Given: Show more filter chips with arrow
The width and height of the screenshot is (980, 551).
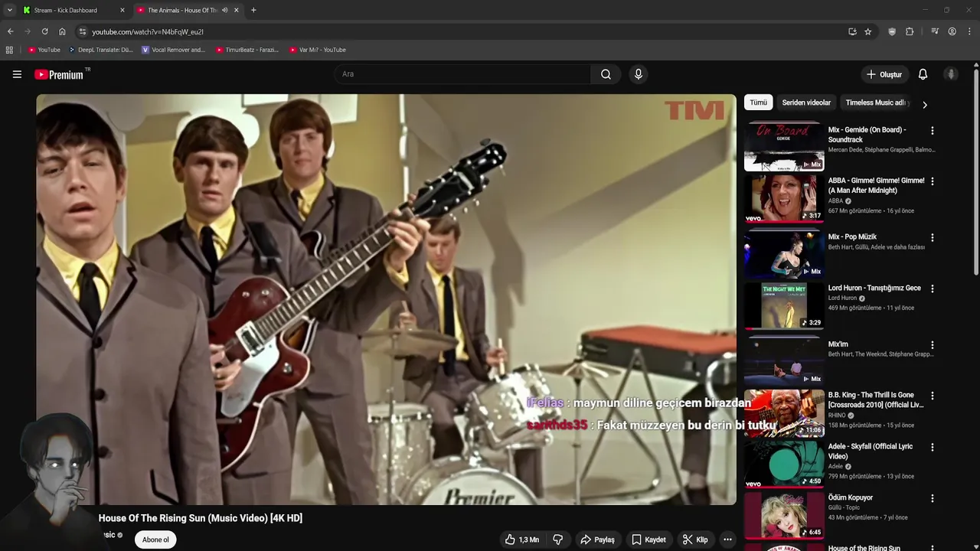Looking at the screenshot, I should tap(924, 105).
